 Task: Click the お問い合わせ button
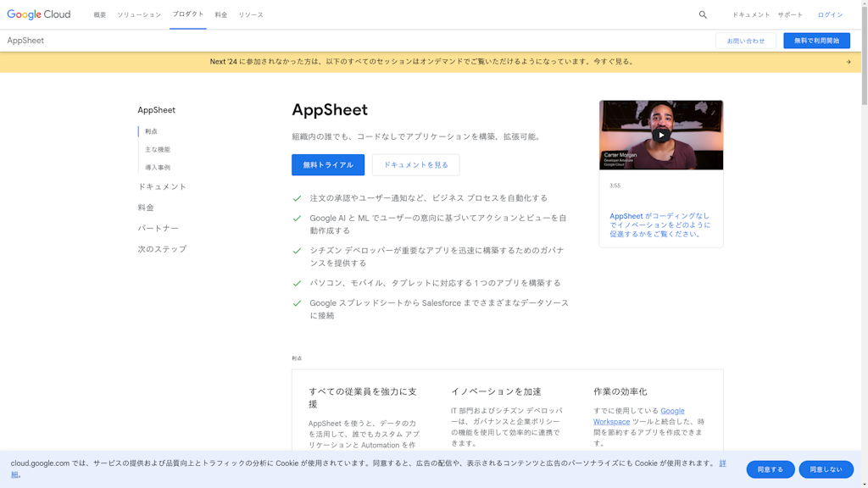tap(745, 41)
